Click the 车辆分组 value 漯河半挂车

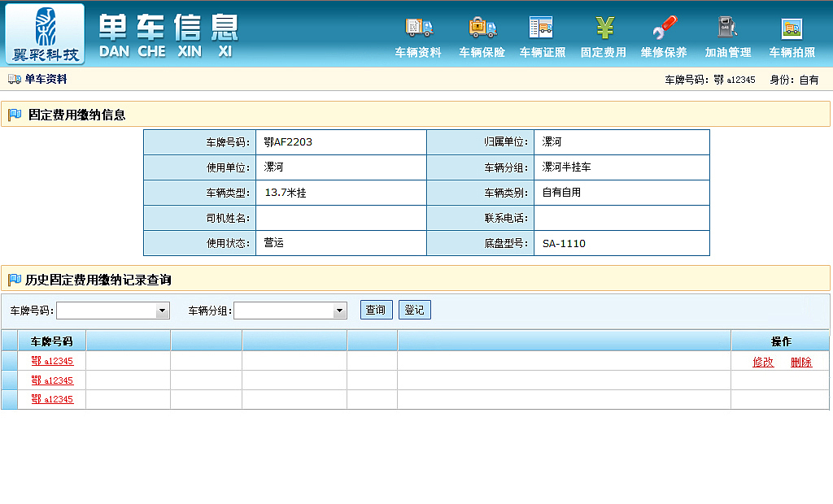coord(566,167)
